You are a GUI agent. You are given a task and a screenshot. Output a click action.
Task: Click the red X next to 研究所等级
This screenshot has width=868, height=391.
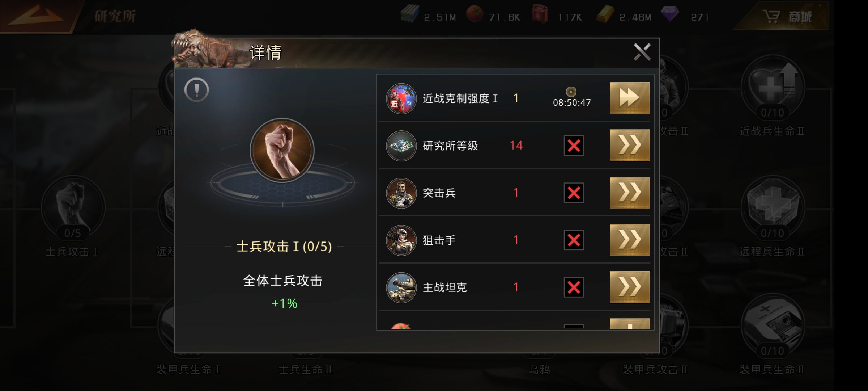pyautogui.click(x=574, y=146)
